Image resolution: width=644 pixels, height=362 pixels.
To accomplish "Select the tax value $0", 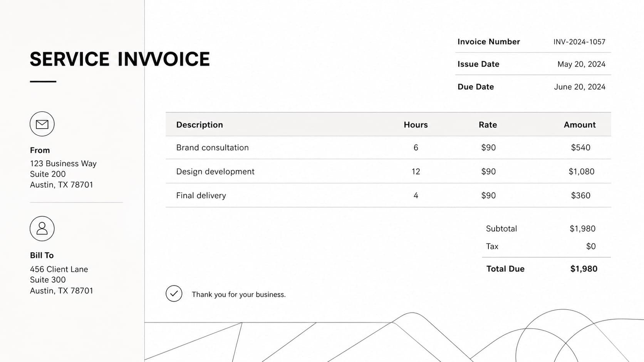I will pyautogui.click(x=590, y=246).
